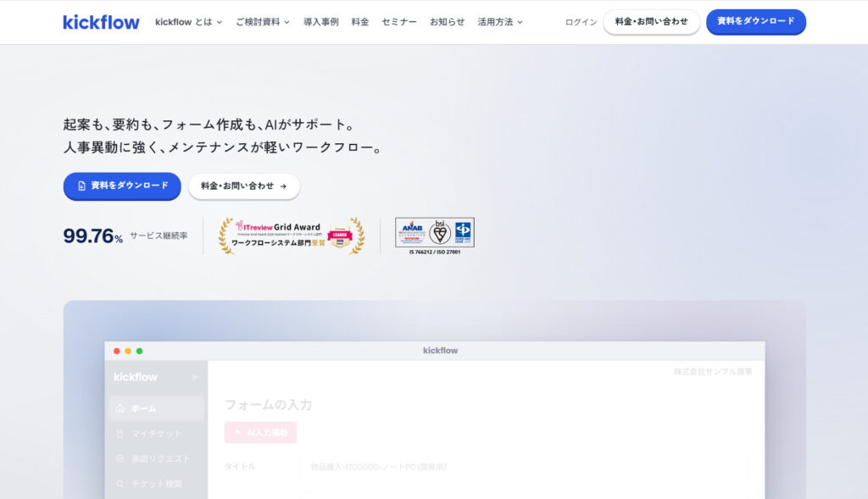
Task: Click the "99.76%" service continuity figure
Action: 93,236
